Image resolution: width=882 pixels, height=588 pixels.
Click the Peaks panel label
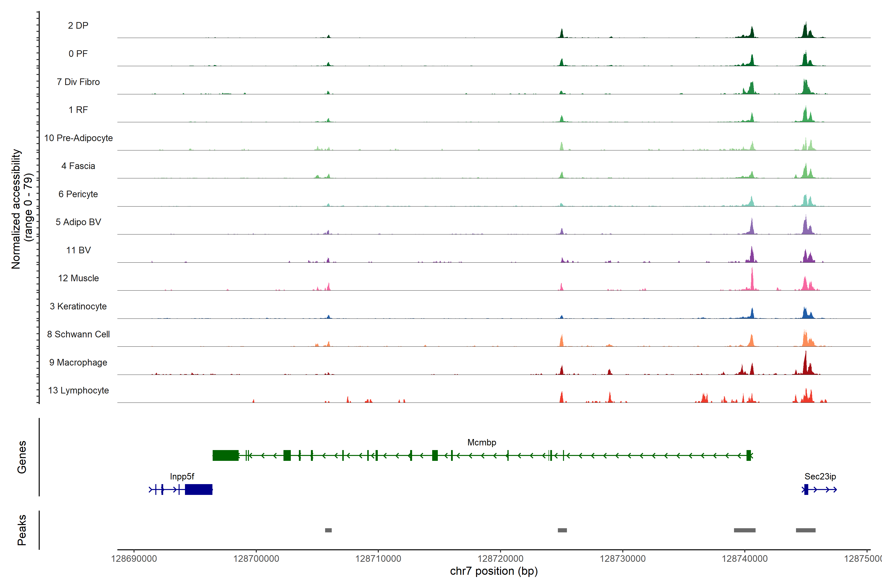click(22, 530)
